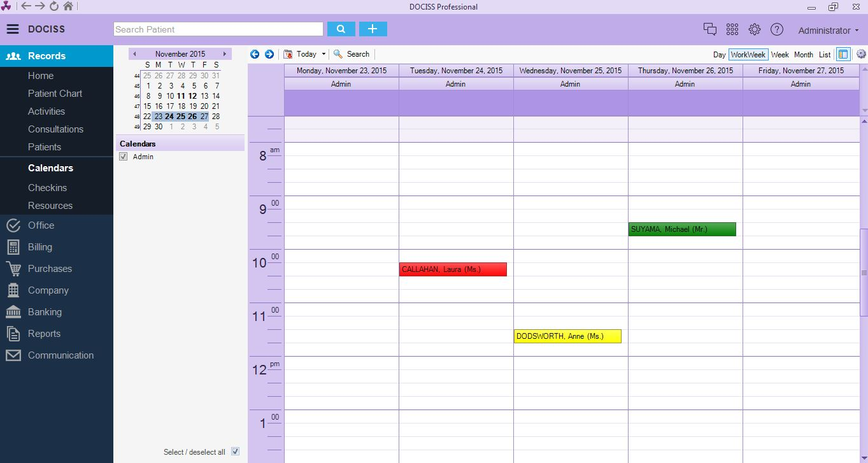Screen dimensions: 868x463
Task: Select November 30 in the mini calendar
Action: [159, 127]
